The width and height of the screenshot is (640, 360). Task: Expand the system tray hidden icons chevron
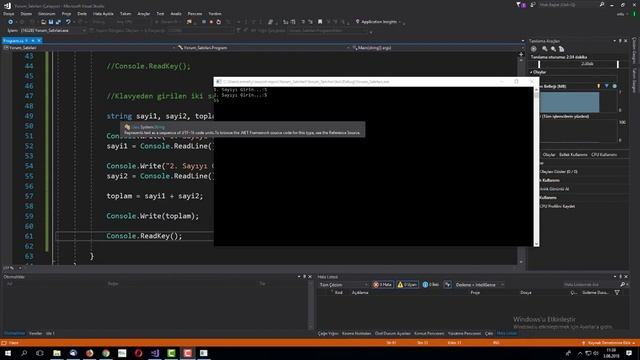click(580, 353)
